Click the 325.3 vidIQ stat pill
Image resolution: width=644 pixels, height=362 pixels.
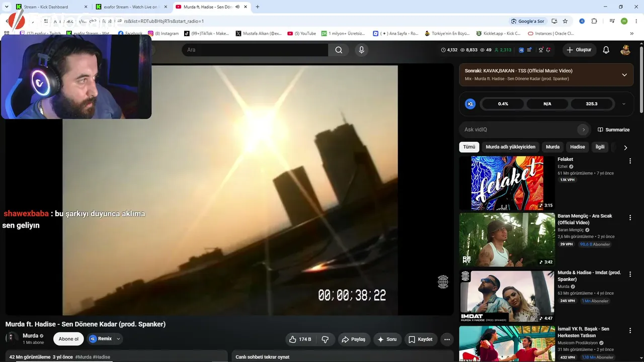point(592,104)
